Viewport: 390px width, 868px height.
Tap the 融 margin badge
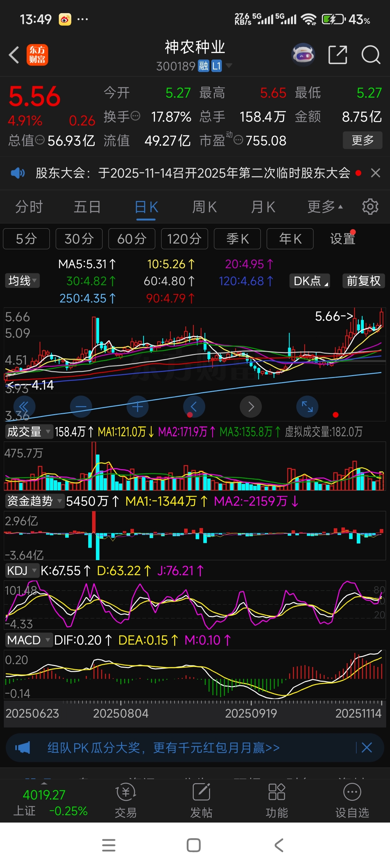click(x=204, y=66)
